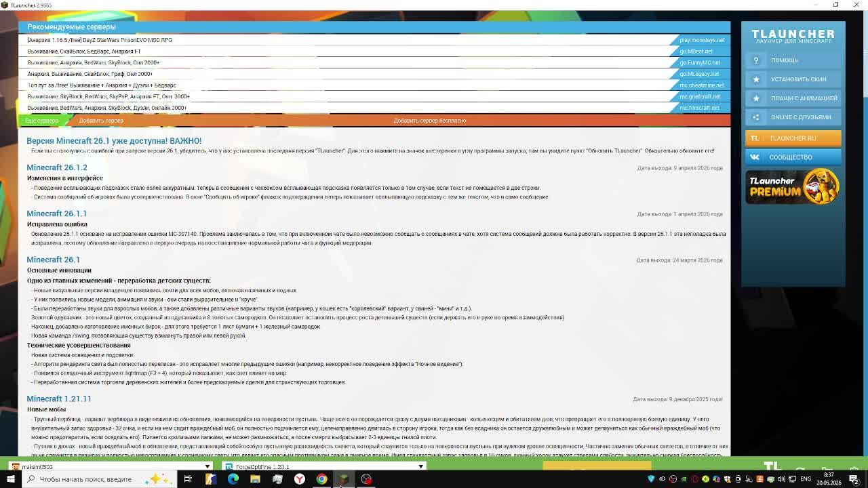Select server row 'Анархия, Выживание, СкайБлок, Гриф'
Screen dimensions: 868x488
click(374, 74)
